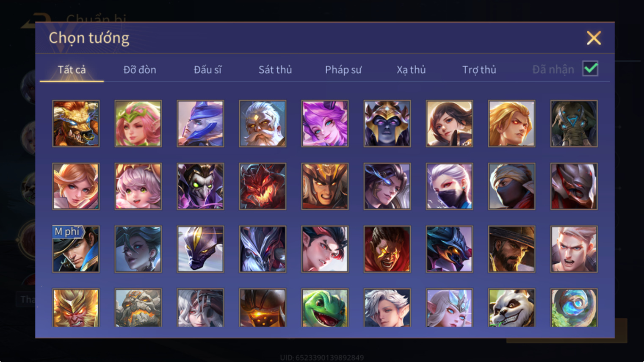
Task: Switch to the Pháp sư tab
Action: click(343, 69)
